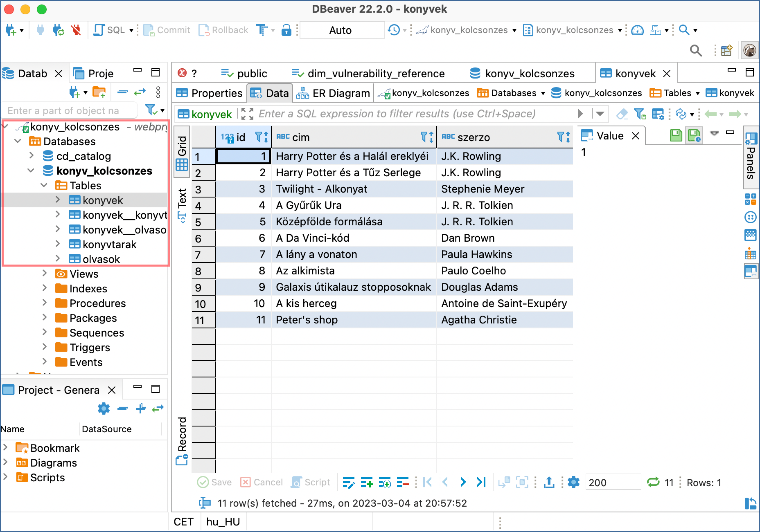Expand the cd_catalog database node
The width and height of the screenshot is (760, 532).
point(32,156)
